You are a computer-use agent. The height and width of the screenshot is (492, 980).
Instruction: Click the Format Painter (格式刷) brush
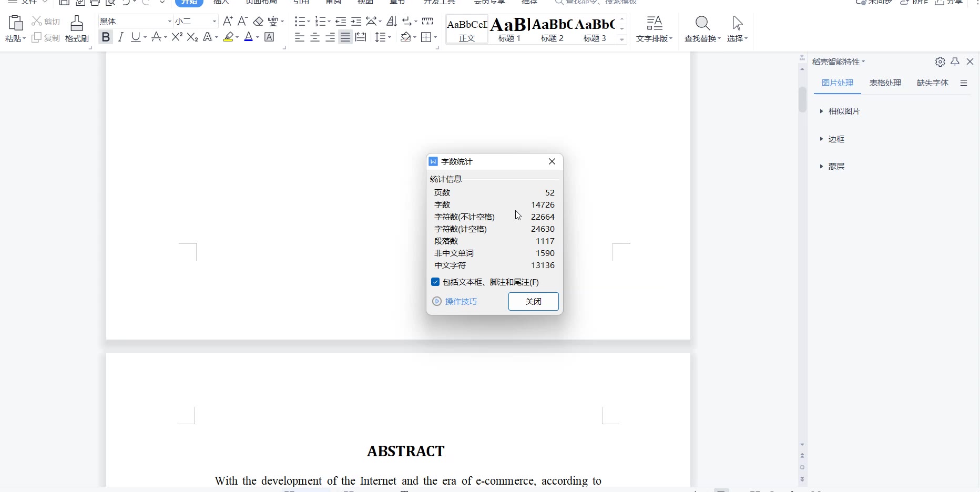77,29
